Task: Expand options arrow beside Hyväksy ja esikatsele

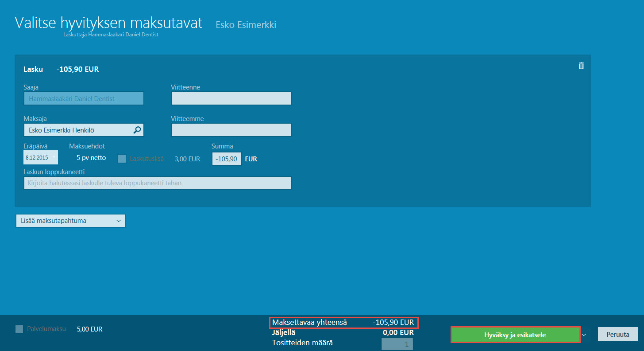Action: 584,335
